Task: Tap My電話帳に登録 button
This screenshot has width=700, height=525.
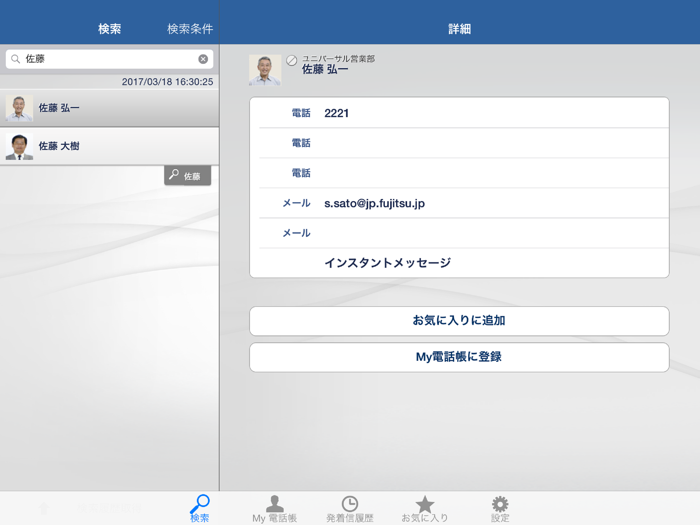Action: coord(459,357)
